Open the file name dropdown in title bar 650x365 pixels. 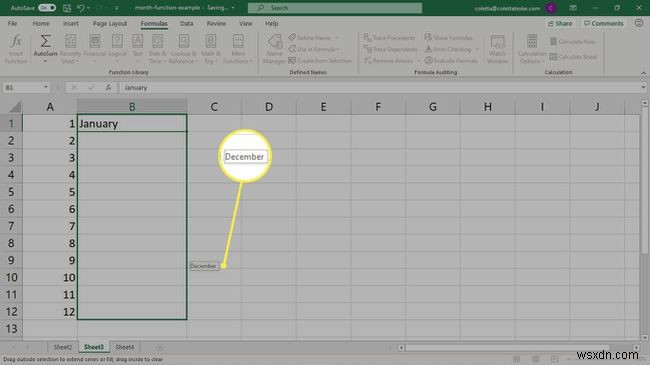pos(233,8)
